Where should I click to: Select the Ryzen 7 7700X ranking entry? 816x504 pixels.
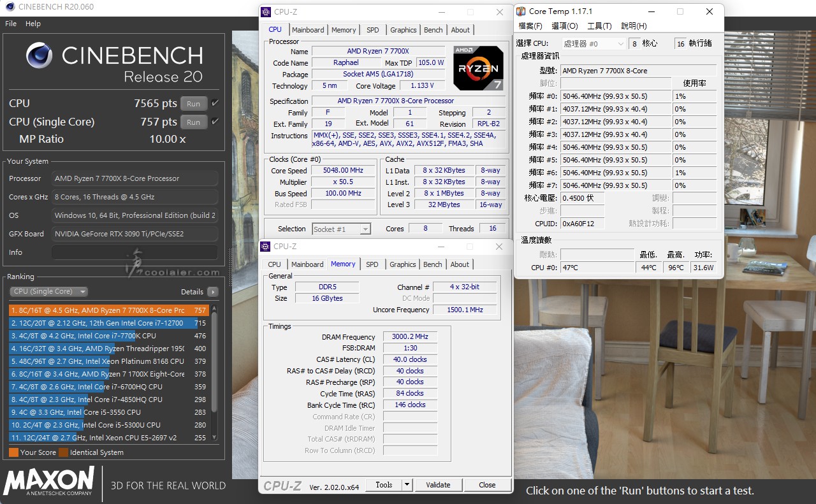pos(109,310)
